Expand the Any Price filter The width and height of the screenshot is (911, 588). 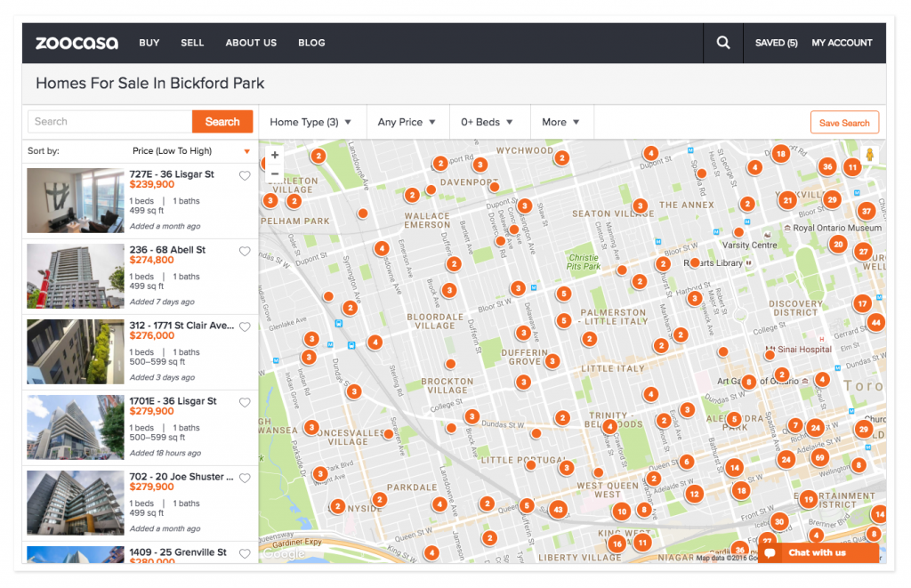click(407, 122)
